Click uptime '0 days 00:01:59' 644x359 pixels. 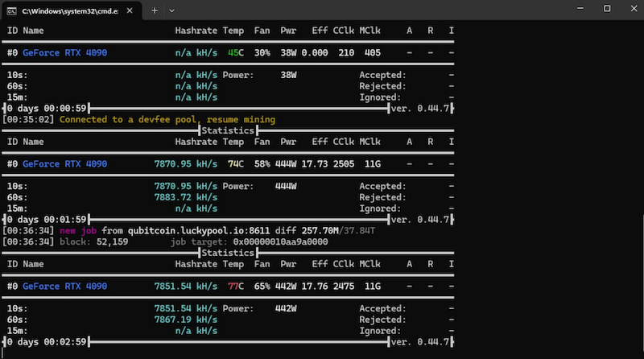(x=47, y=220)
